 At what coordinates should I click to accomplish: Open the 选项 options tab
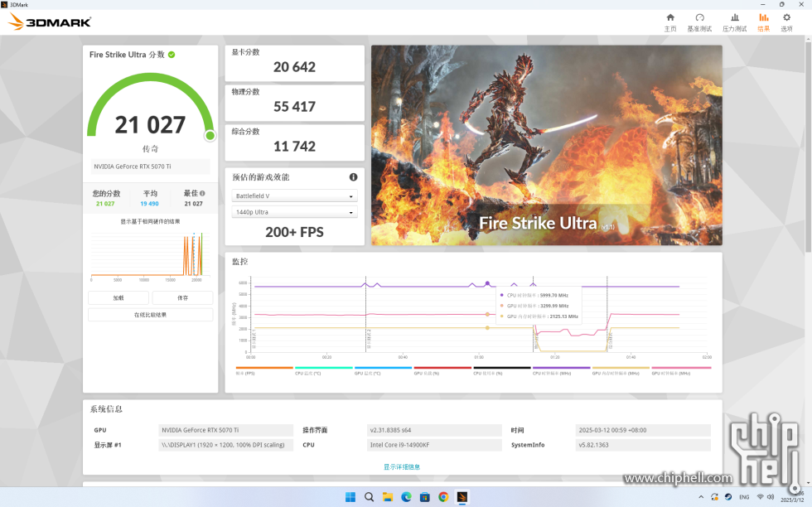(x=786, y=23)
